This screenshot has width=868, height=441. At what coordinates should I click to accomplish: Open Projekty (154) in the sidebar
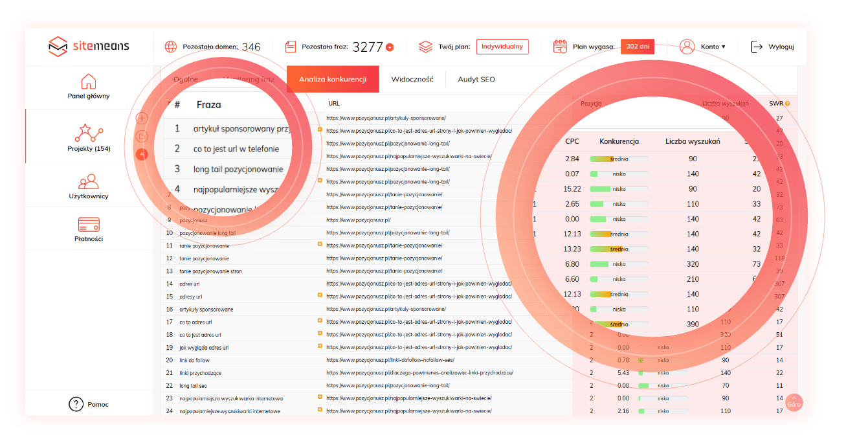[x=89, y=133]
